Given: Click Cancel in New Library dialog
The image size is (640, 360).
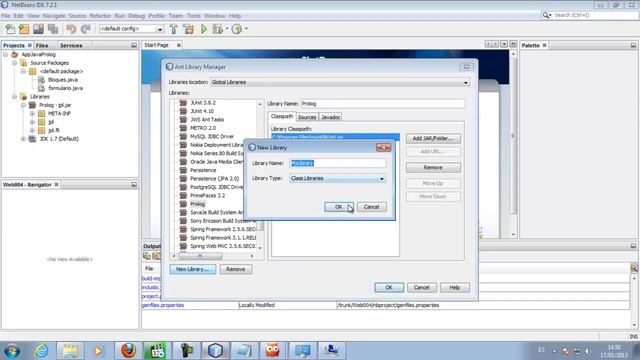Looking at the screenshot, I should click(x=371, y=207).
